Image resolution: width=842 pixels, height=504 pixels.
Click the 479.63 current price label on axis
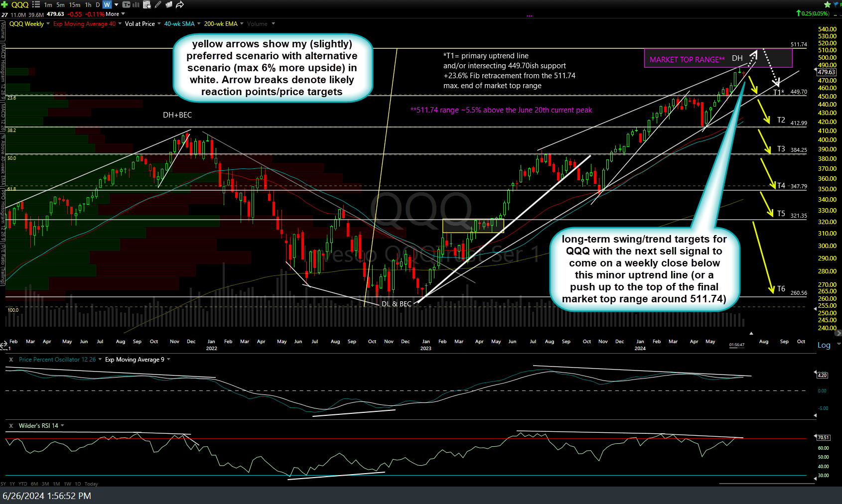click(x=827, y=72)
